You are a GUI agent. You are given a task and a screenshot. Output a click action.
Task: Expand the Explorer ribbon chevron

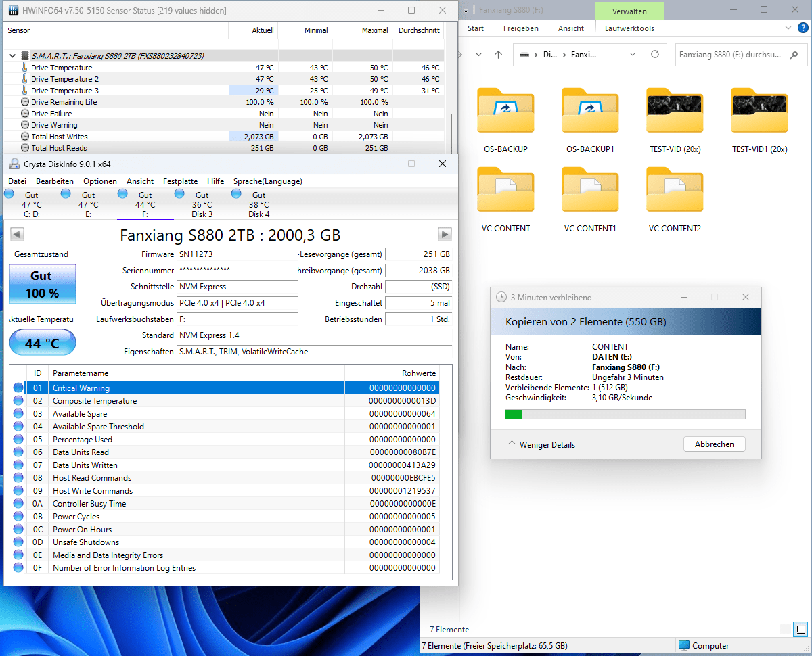point(788,28)
